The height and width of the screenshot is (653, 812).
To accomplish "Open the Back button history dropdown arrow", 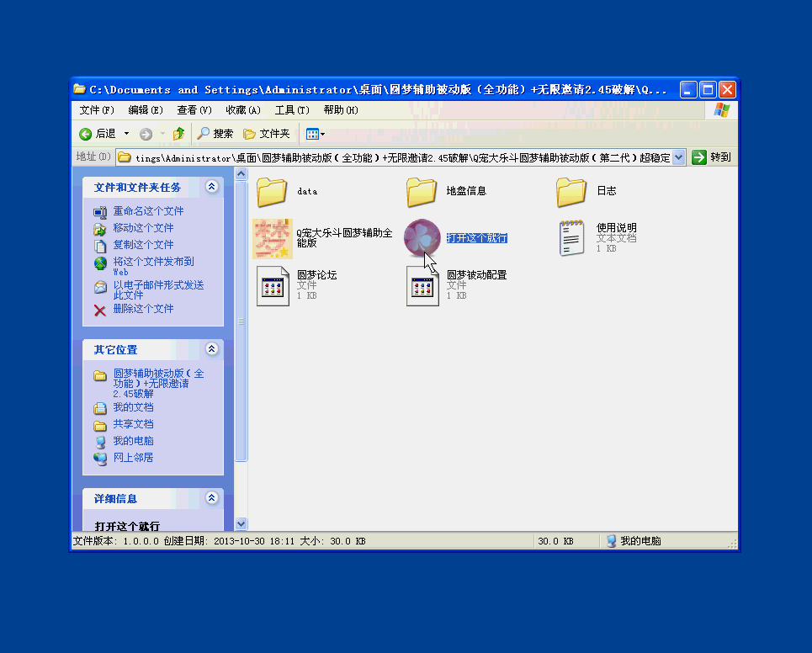I will pos(126,134).
